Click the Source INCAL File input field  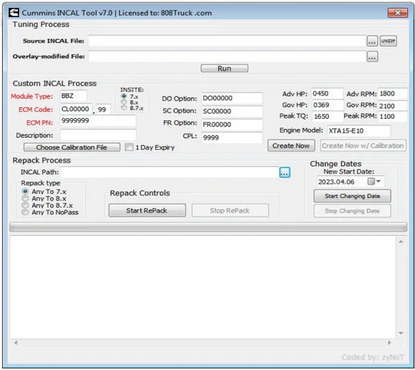tap(227, 41)
